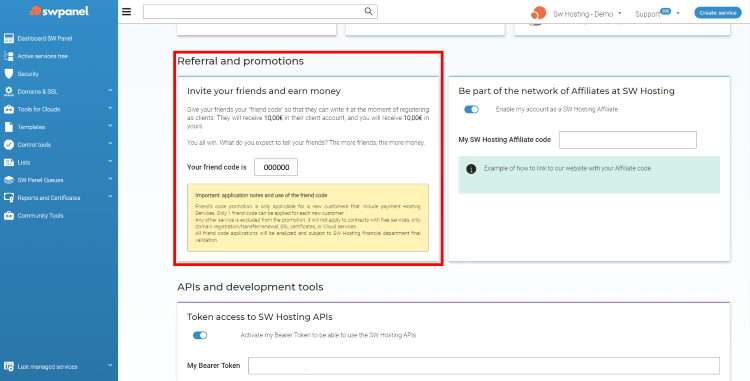
Task: Expand Tools for Clouds chevron
Action: click(110, 108)
